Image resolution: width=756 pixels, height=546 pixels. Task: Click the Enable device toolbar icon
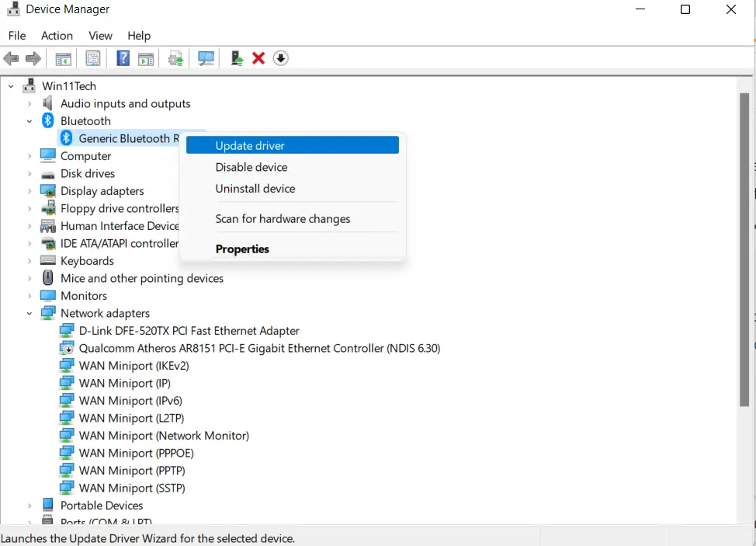point(237,58)
